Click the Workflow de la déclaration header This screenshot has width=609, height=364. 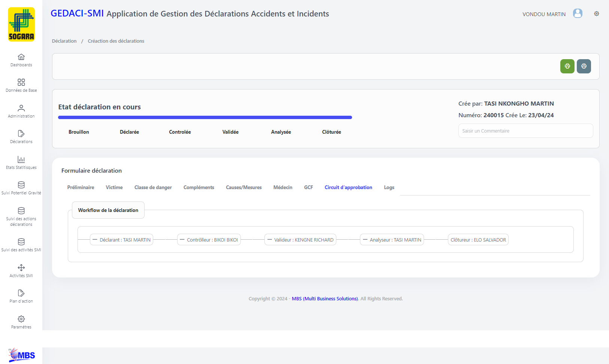(x=108, y=210)
